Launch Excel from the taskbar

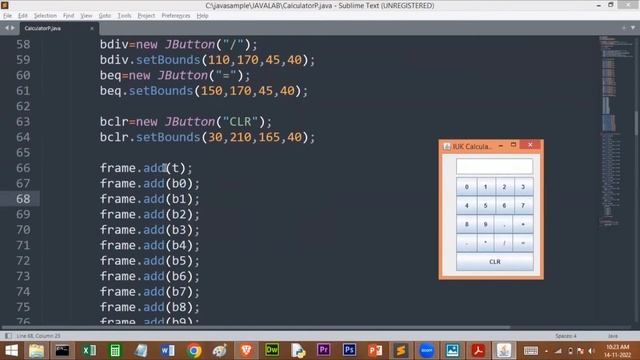tap(89, 351)
